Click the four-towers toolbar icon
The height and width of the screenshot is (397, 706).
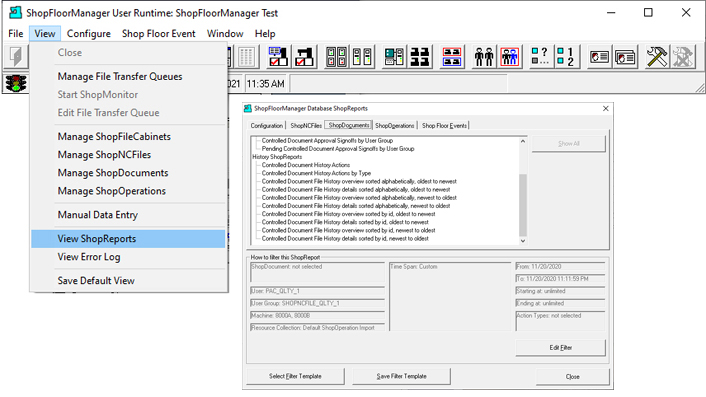(x=336, y=57)
